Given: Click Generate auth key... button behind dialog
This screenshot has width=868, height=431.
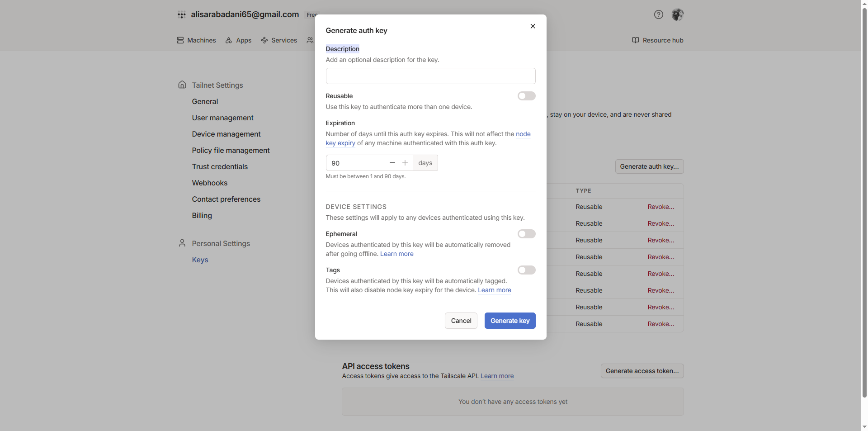Looking at the screenshot, I should (649, 166).
